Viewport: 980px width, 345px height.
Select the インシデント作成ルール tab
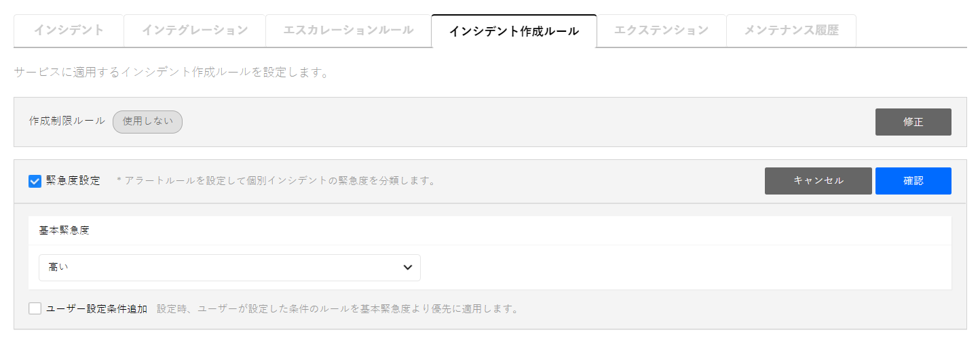pos(514,31)
